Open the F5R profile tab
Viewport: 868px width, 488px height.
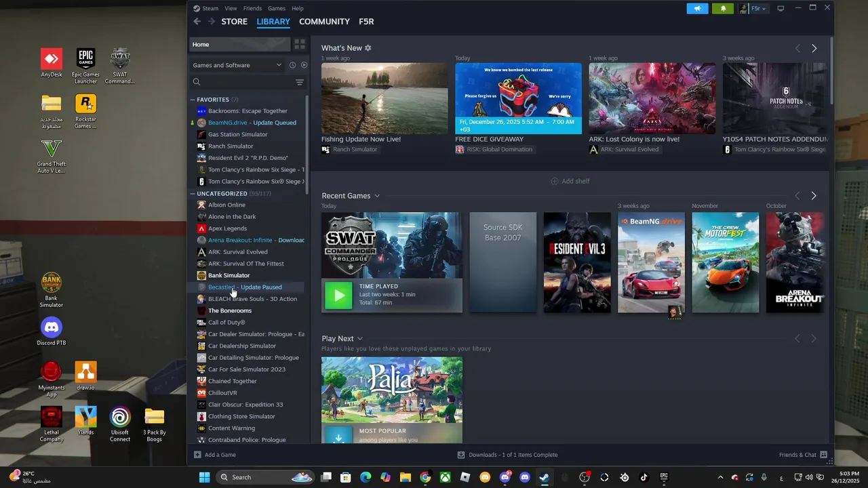(x=366, y=22)
